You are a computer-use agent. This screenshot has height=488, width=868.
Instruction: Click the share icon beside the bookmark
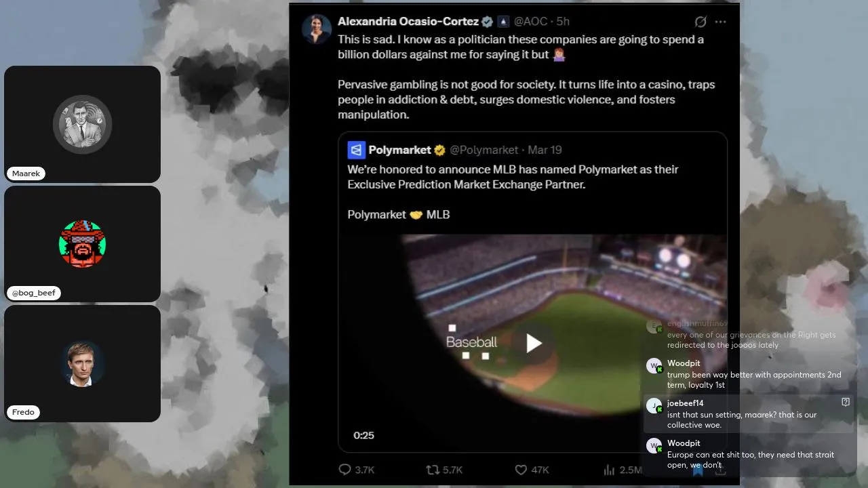[720, 471]
